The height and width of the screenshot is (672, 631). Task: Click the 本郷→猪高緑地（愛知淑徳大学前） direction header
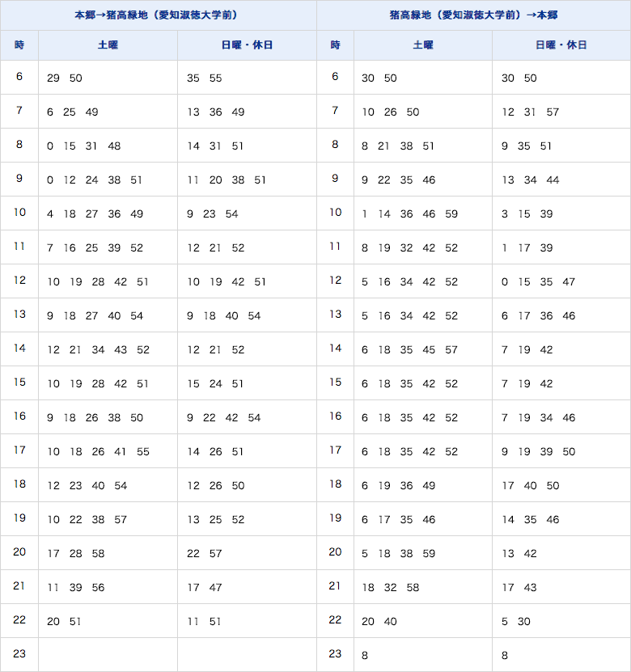coord(158,15)
